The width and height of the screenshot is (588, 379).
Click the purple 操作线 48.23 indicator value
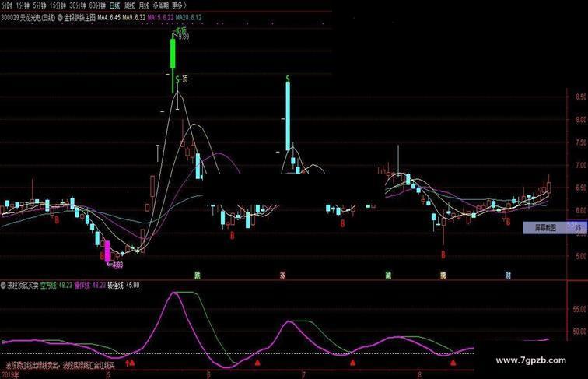(90, 285)
